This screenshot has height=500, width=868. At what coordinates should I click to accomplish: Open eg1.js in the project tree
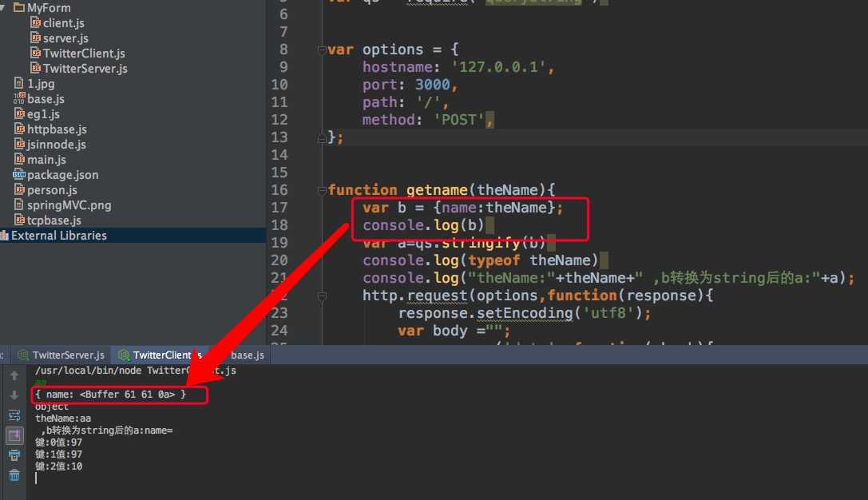point(43,114)
